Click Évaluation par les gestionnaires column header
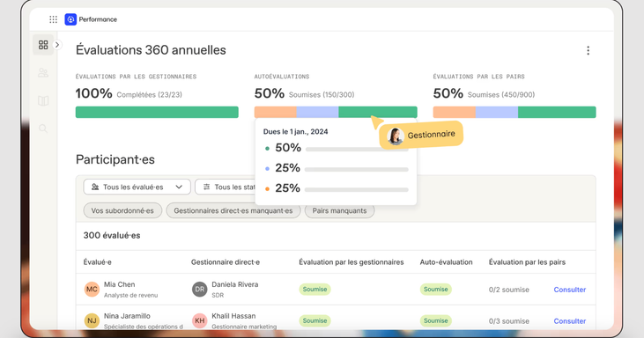The image size is (644, 338). point(352,262)
